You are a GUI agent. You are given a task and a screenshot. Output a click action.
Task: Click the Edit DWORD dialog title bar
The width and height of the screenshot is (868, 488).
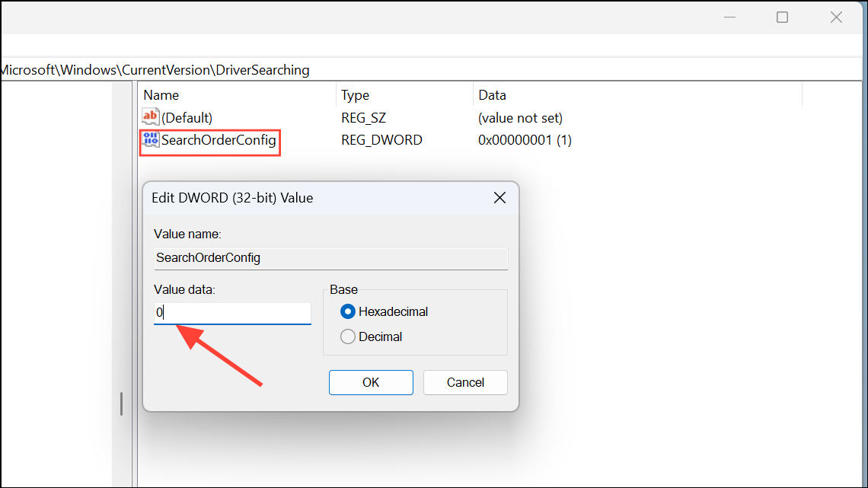tap(305, 197)
